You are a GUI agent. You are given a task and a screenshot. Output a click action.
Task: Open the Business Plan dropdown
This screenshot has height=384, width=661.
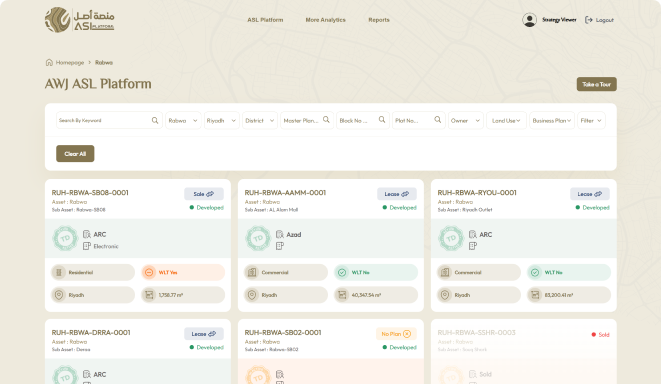pyautogui.click(x=552, y=121)
